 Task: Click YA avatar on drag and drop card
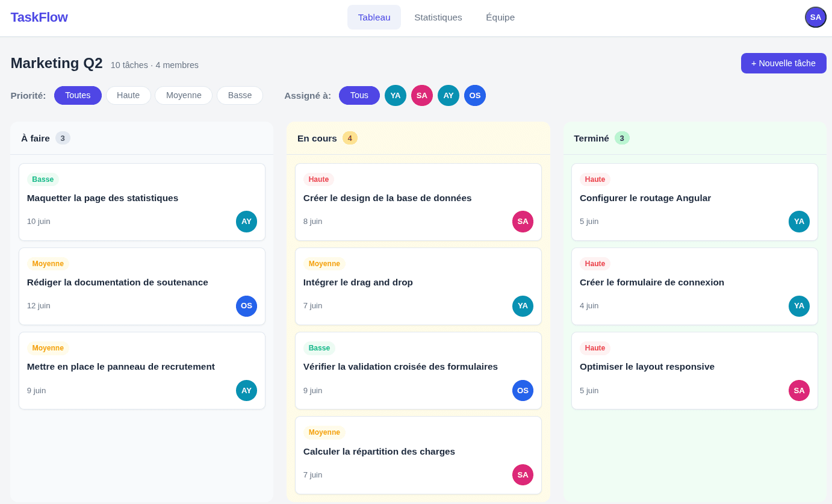point(523,306)
